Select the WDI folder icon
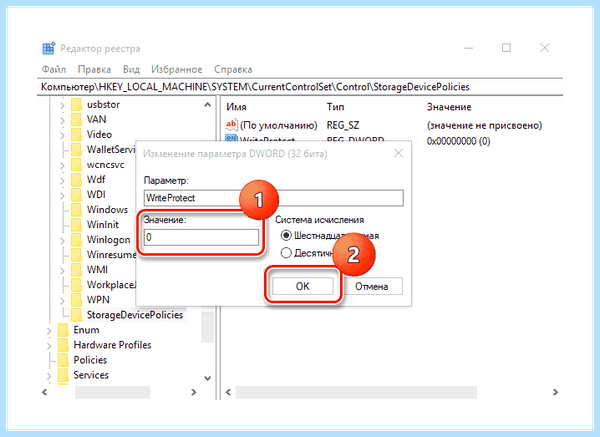 pyautogui.click(x=77, y=194)
